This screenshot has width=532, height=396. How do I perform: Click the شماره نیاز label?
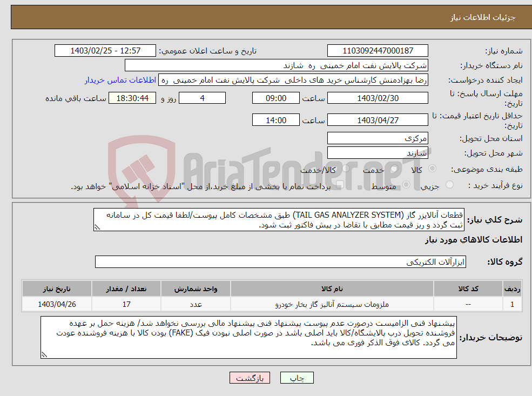point(504,51)
